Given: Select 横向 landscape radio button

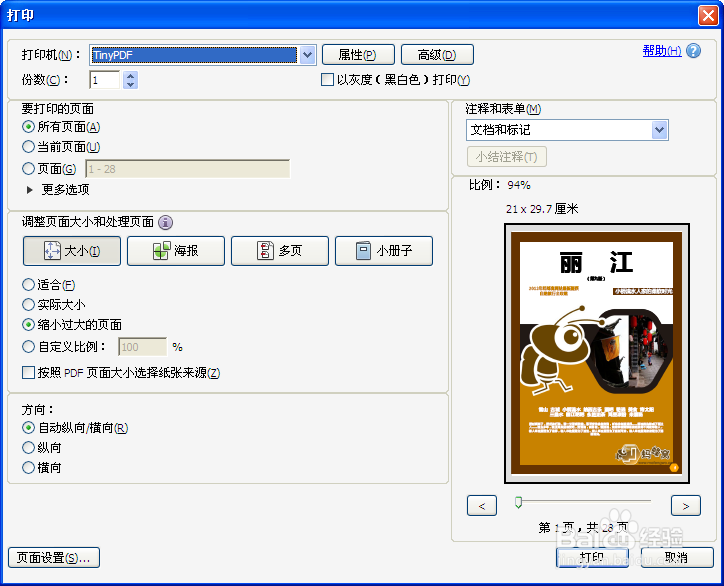Looking at the screenshot, I should (28, 468).
